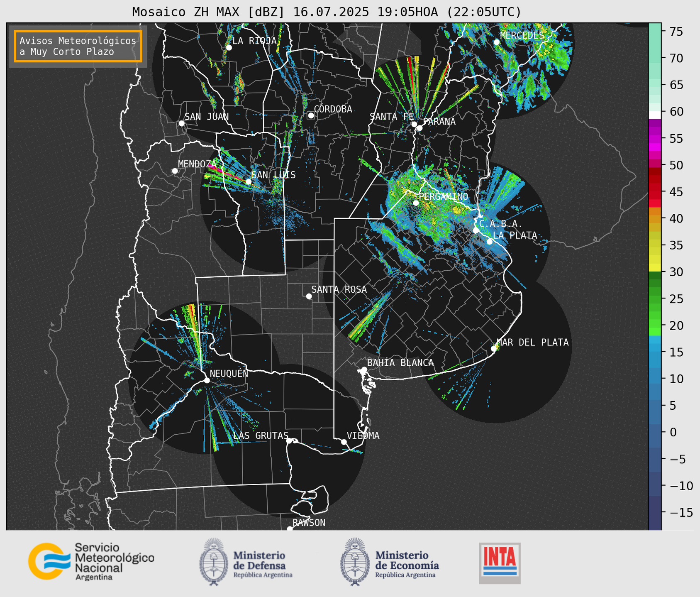The image size is (700, 597).
Task: Click the BAHÍA BLANCA text label
Action: click(x=400, y=363)
